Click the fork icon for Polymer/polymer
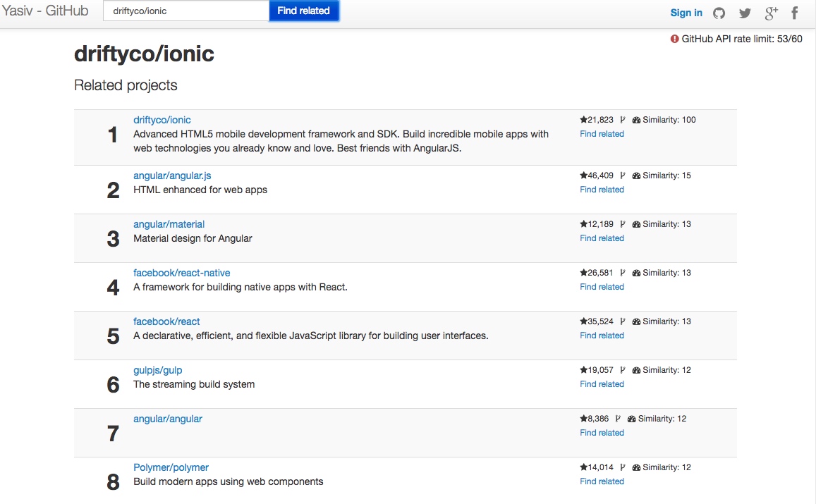 pyautogui.click(x=623, y=467)
